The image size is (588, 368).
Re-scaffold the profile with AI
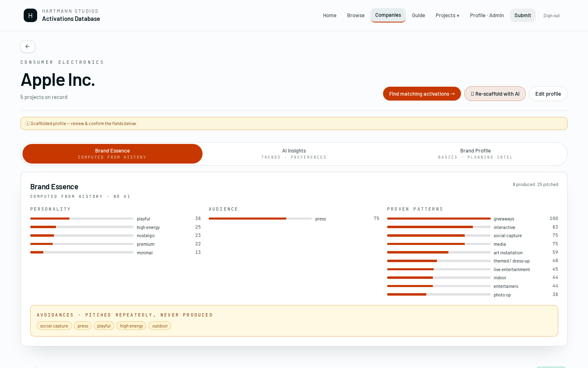(x=495, y=94)
